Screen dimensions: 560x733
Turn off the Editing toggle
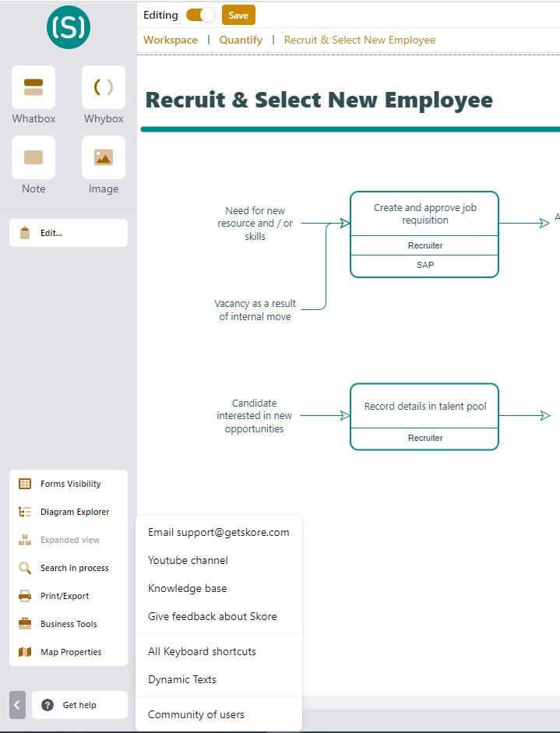click(x=200, y=15)
